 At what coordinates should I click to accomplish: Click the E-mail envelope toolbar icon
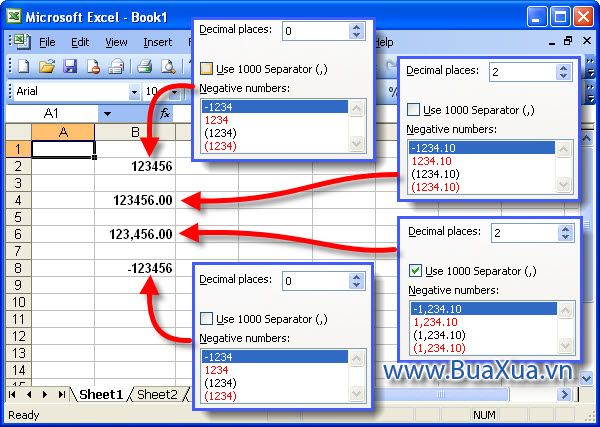coord(116,67)
